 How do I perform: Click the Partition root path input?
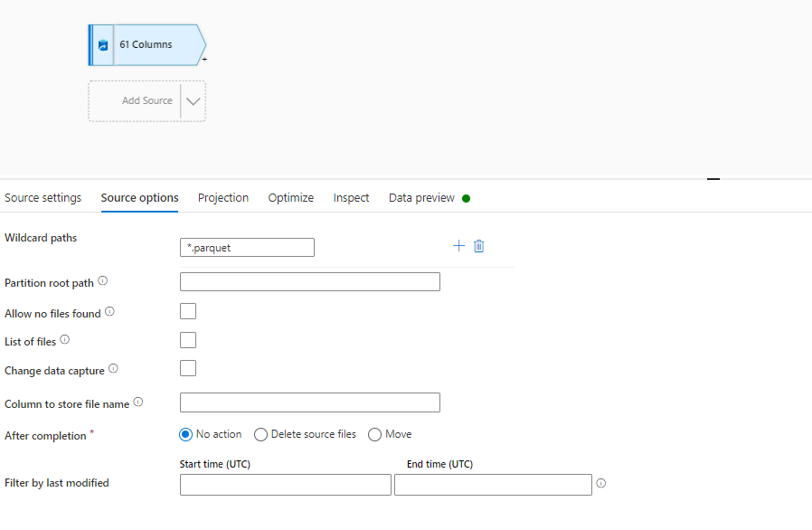tap(310, 282)
